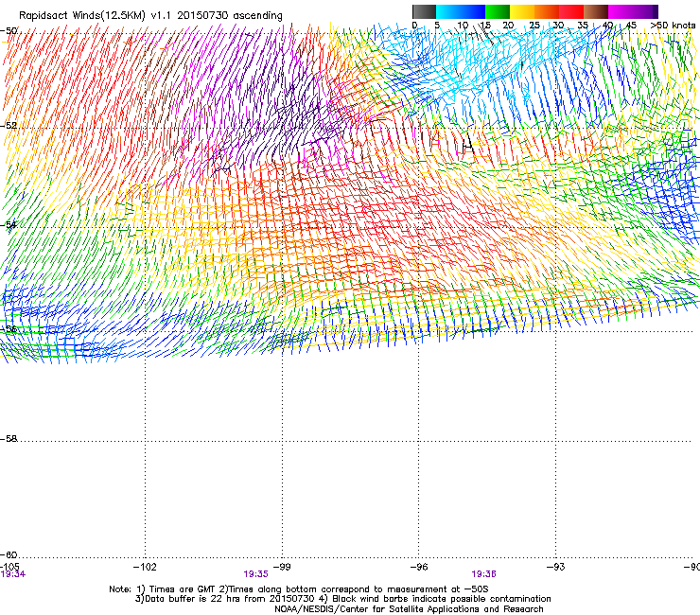Screen dimensions: 700x615
Task: Pick the red 30-35 knots color bar segment
Action: point(571,11)
